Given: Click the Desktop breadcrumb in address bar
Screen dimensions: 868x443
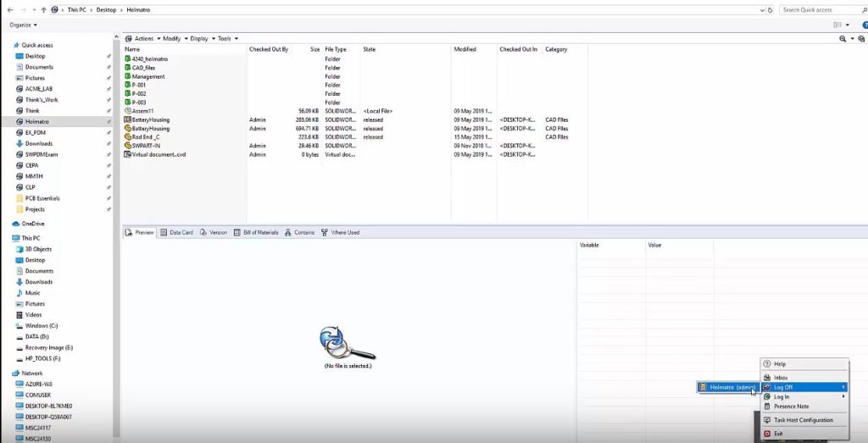Looking at the screenshot, I should click(x=106, y=10).
